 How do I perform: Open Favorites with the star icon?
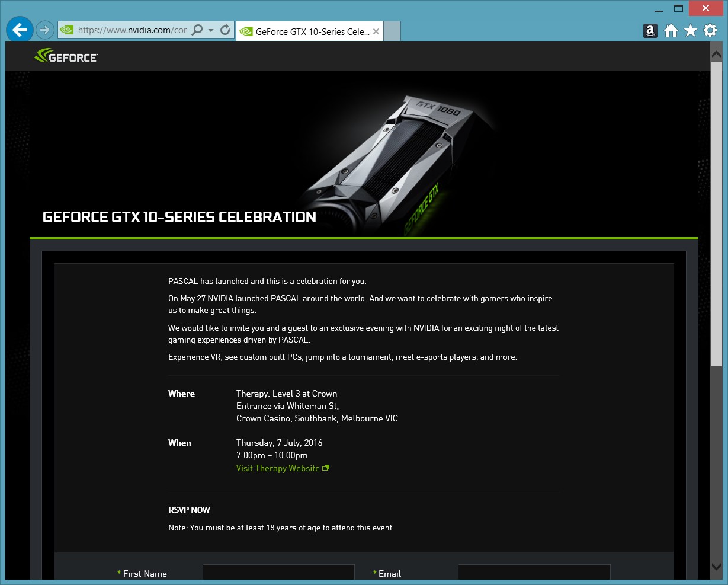[x=691, y=31]
